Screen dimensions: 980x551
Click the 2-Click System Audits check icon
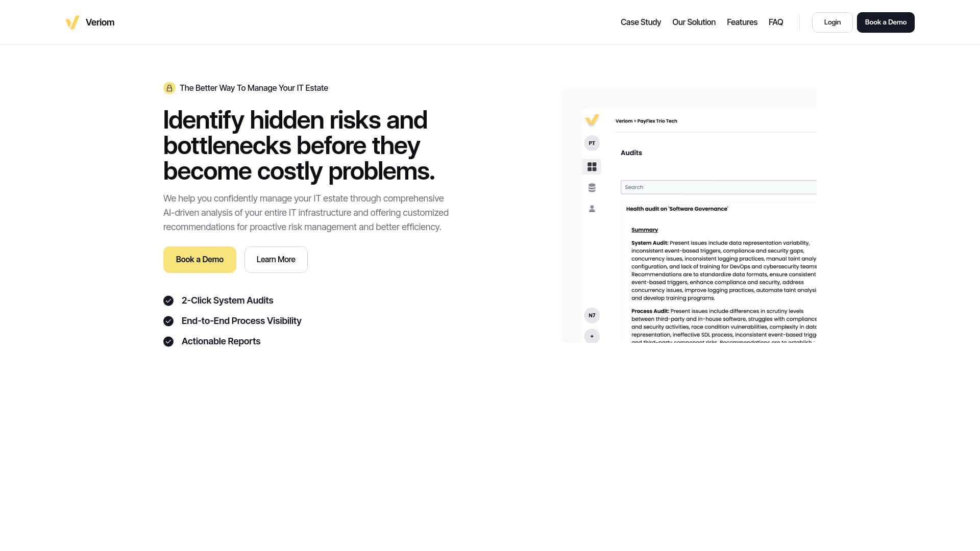pyautogui.click(x=168, y=301)
